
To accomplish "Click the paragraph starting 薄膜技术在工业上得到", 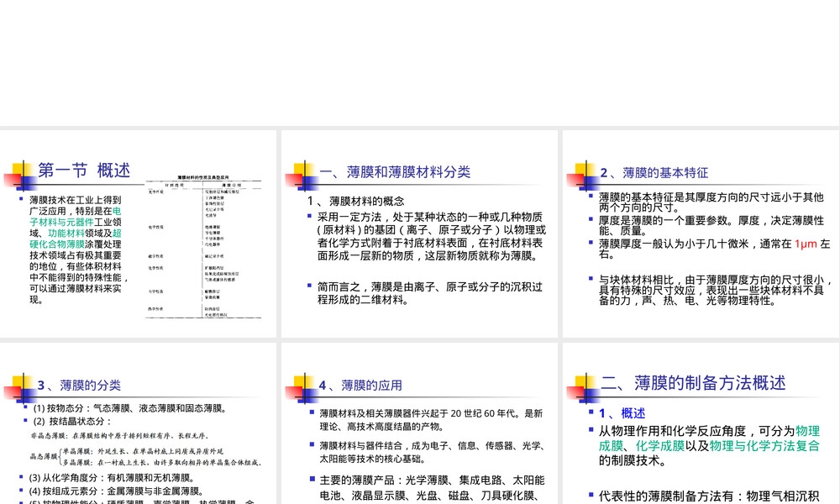I will point(79,249).
